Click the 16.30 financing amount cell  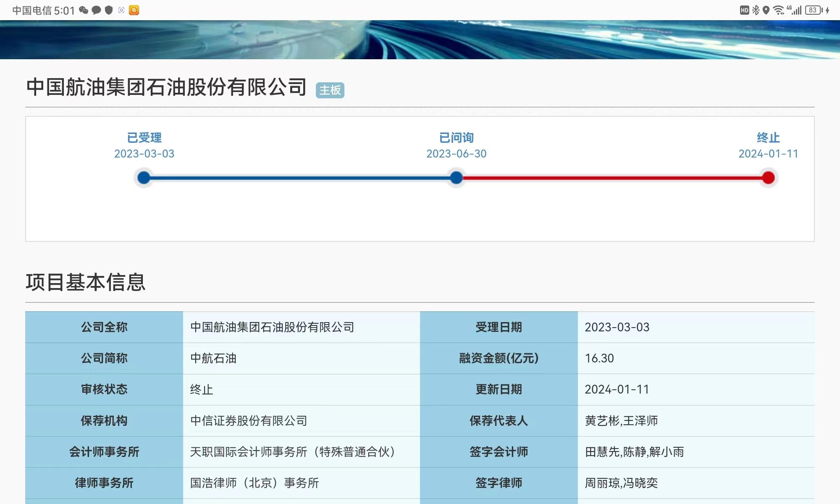pyautogui.click(x=696, y=358)
